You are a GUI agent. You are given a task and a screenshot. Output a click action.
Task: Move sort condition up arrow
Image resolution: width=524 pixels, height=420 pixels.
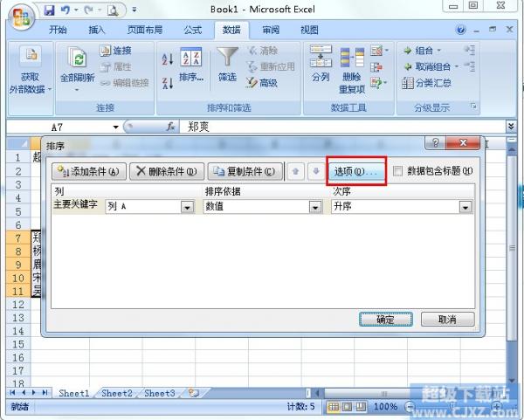point(295,171)
